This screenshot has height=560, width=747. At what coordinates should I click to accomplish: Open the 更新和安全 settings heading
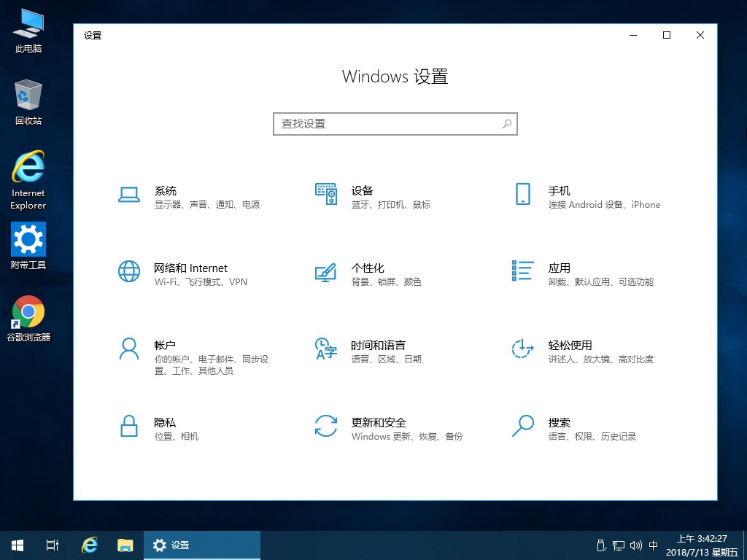pyautogui.click(x=379, y=422)
